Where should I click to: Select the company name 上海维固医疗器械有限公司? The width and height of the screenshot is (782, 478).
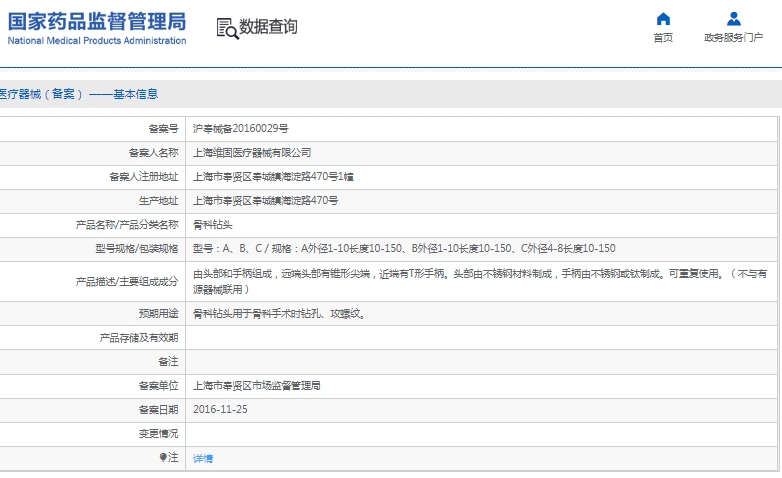coord(252,153)
